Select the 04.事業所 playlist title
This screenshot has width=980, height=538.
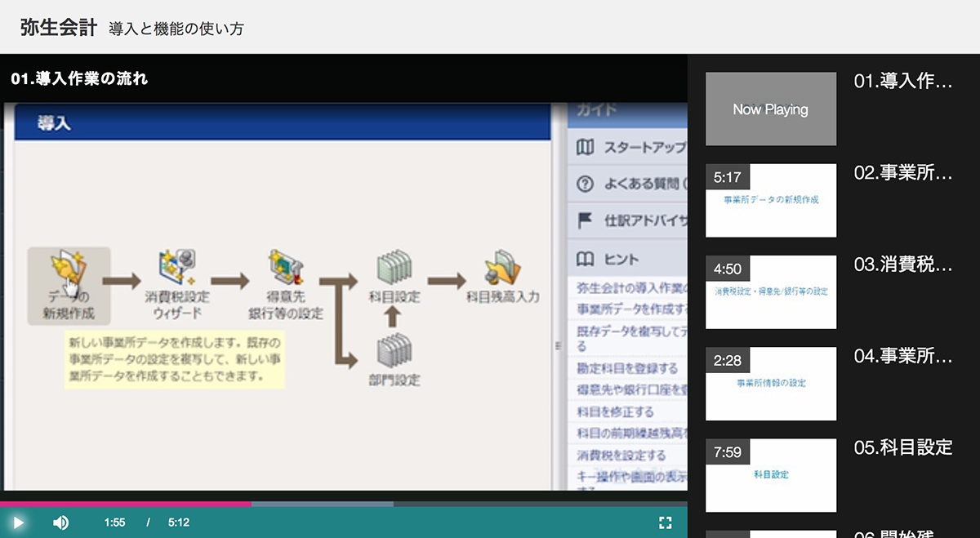(x=903, y=356)
